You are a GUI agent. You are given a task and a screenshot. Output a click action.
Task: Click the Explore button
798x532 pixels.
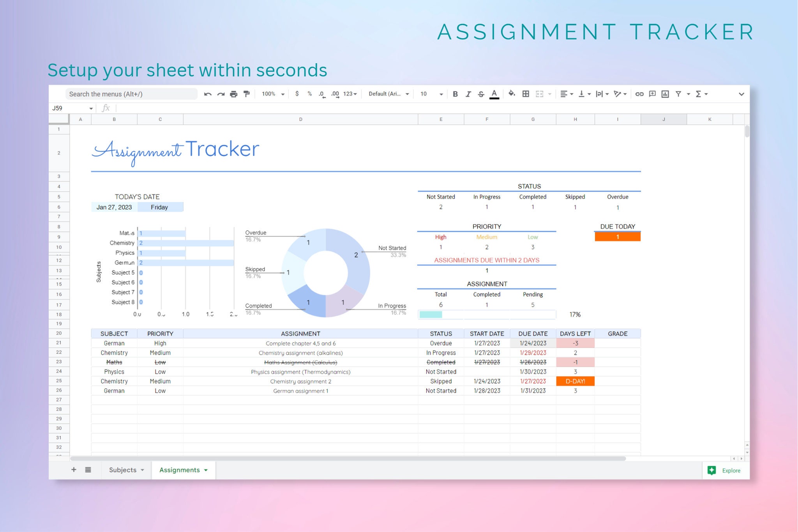click(725, 470)
